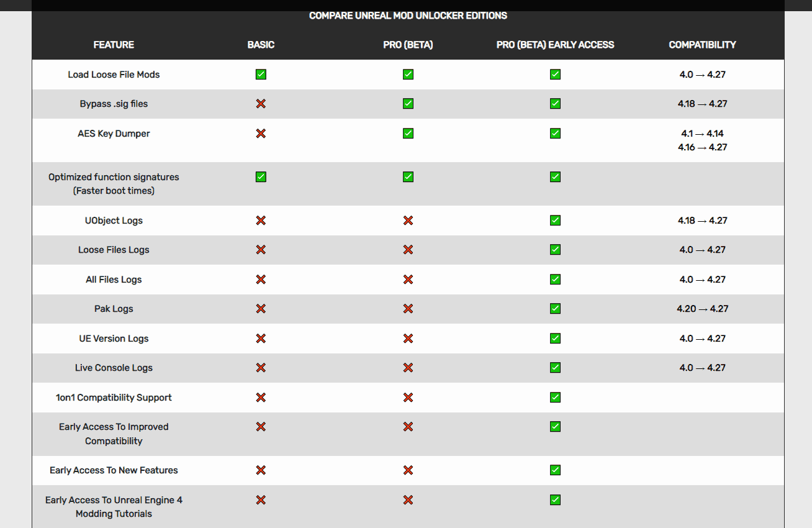Click the 4.20 → 4.27 compatibility value for Pak Logs
The width and height of the screenshot is (812, 528).
702,309
